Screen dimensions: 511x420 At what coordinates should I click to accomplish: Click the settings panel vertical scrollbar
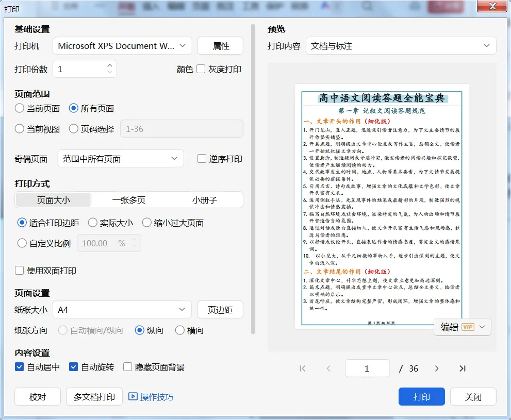click(253, 179)
